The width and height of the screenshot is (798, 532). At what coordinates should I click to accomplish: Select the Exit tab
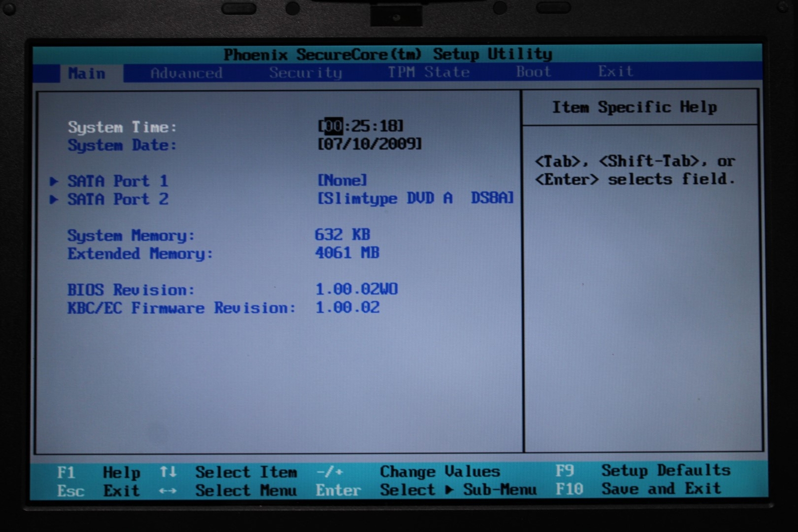click(x=615, y=71)
